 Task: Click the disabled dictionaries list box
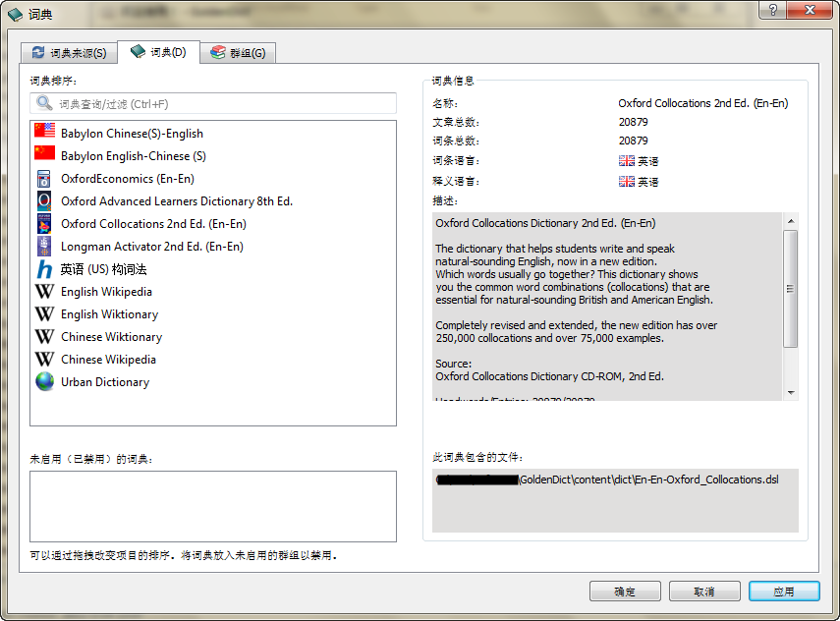(213, 506)
